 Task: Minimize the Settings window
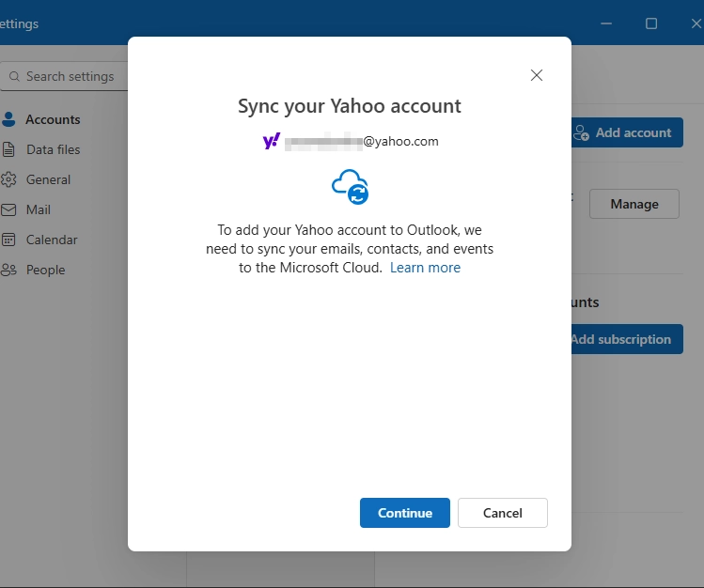coord(606,23)
